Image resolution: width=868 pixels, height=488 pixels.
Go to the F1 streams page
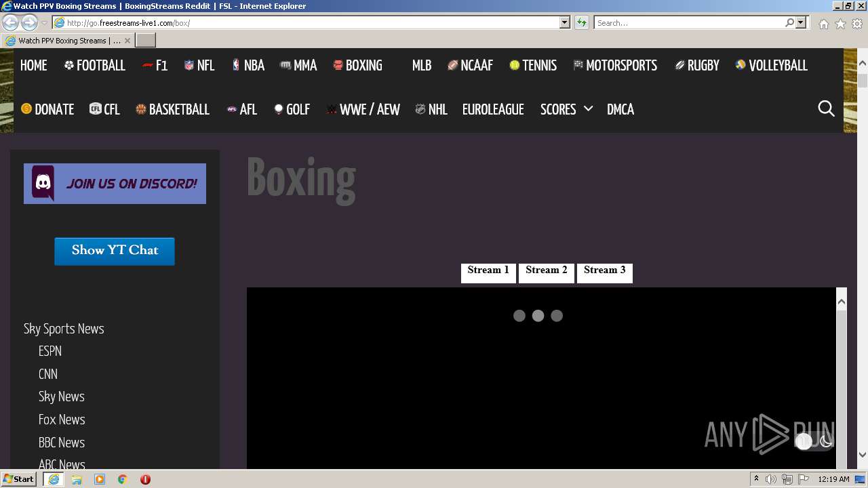[155, 66]
